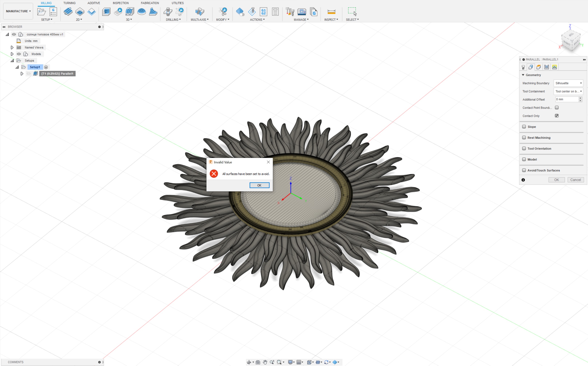Switch to the FABRICATION tab

coord(150,3)
